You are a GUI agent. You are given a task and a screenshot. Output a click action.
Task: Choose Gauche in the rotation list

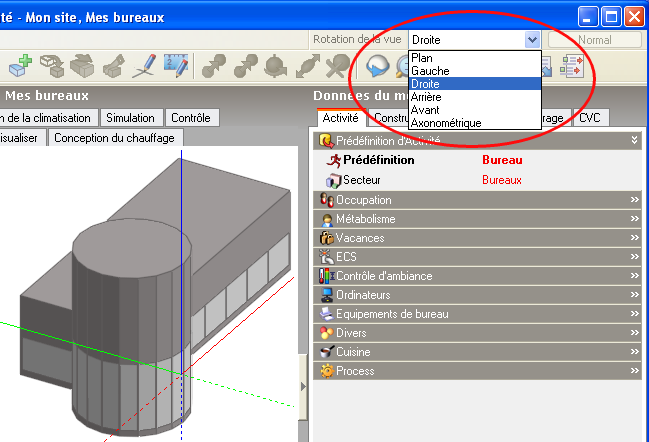click(x=430, y=71)
